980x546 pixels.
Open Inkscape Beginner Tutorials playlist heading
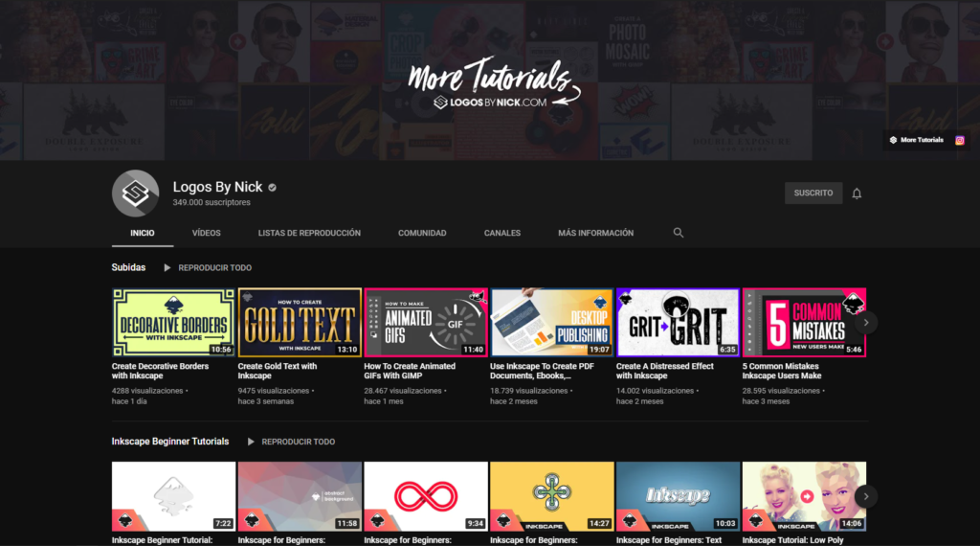[170, 441]
